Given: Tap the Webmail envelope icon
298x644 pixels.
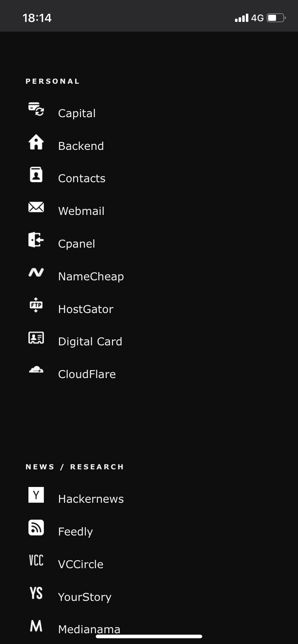Looking at the screenshot, I should point(36,207).
